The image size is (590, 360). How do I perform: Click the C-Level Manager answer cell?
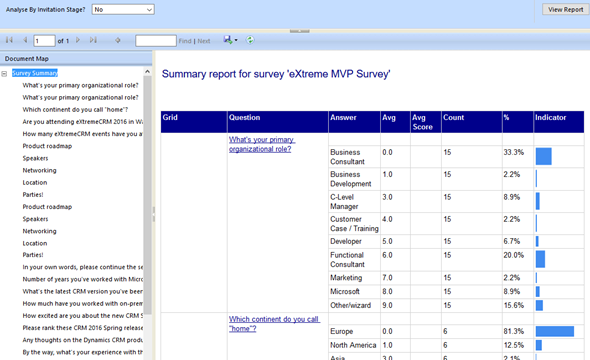click(x=354, y=202)
